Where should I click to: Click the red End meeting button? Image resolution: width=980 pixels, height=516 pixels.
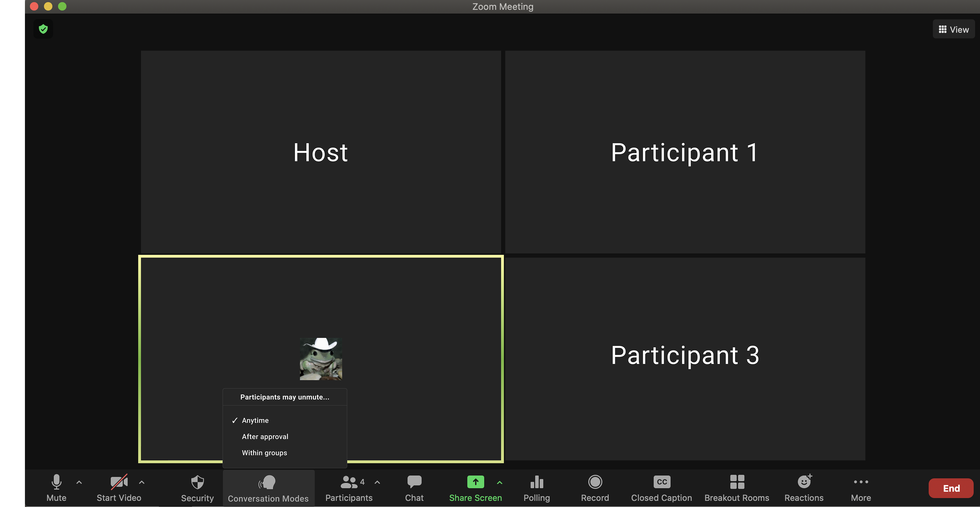point(951,488)
